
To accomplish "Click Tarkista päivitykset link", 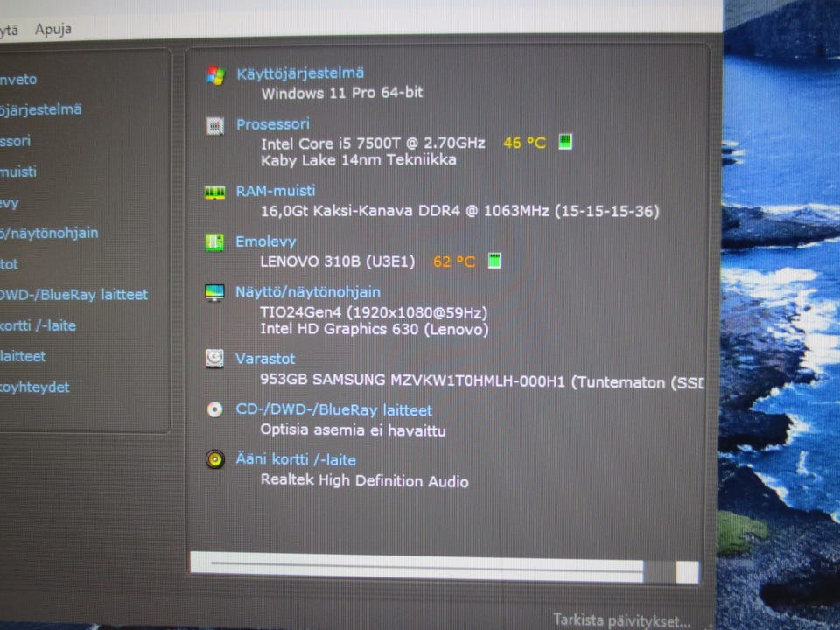I will point(622,620).
